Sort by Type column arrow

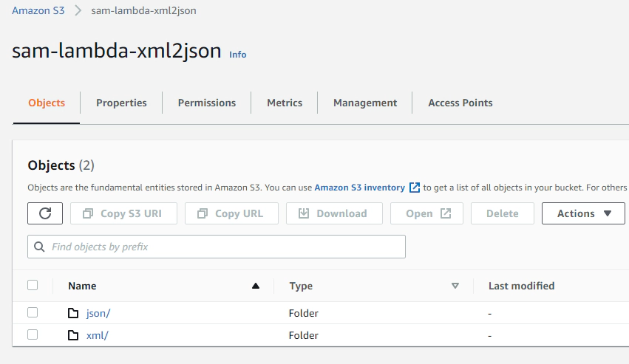coord(455,286)
